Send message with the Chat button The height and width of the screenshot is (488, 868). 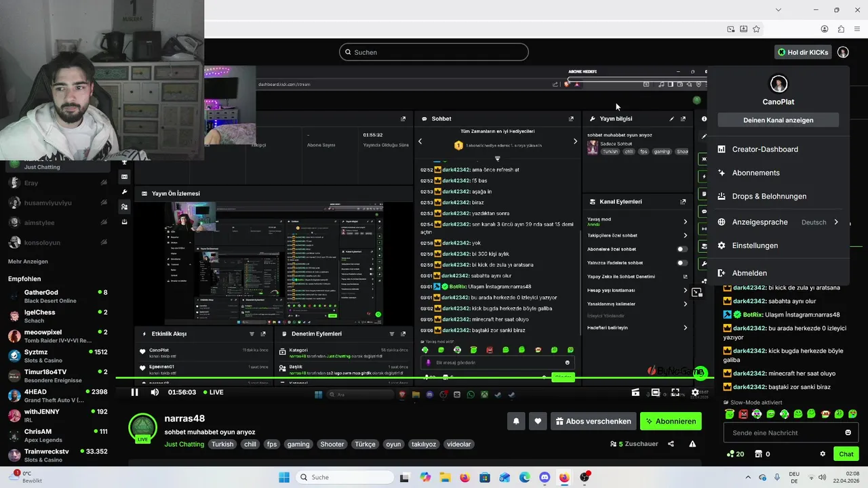[846, 454]
